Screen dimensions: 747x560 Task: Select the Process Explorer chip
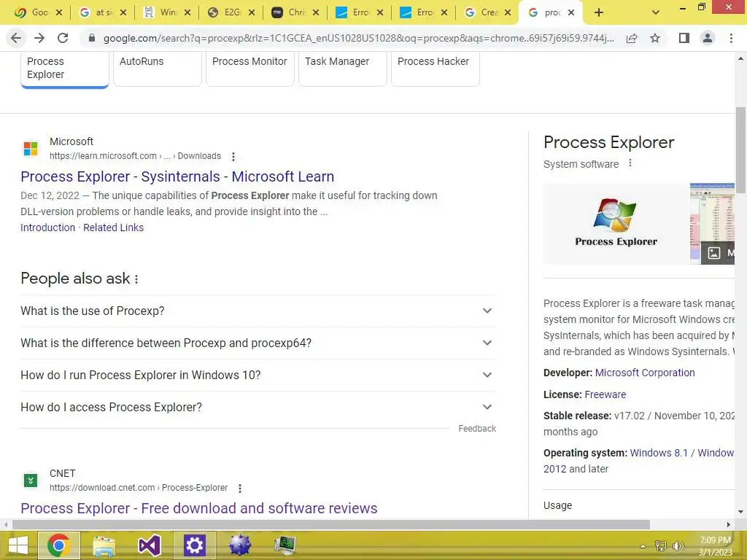tap(65, 69)
